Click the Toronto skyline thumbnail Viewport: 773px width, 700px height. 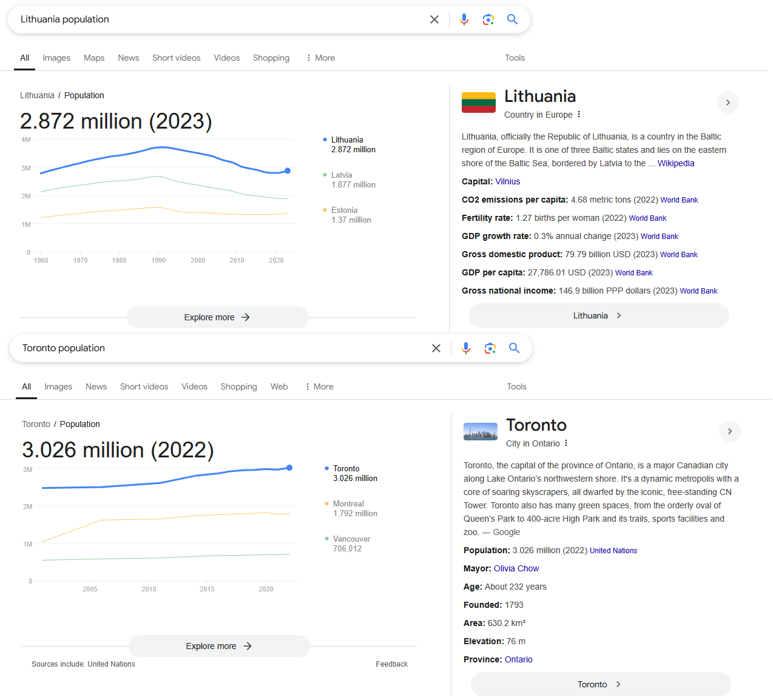click(x=481, y=431)
